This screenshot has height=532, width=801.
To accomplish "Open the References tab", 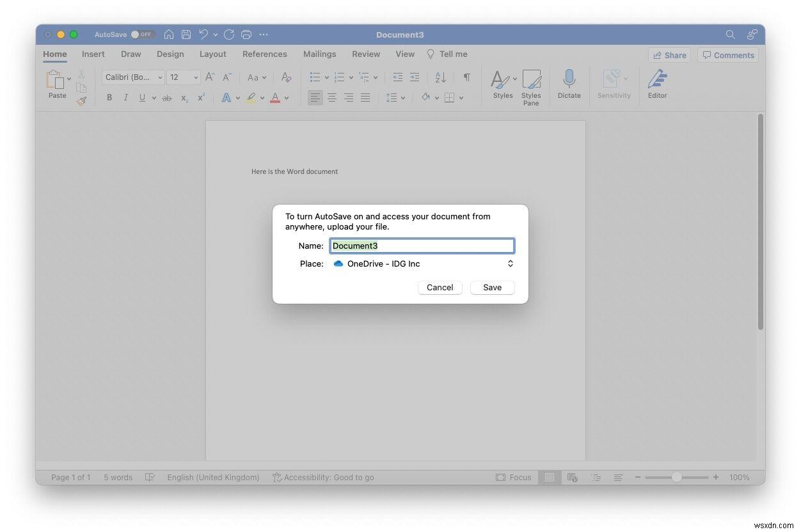I will click(x=265, y=54).
